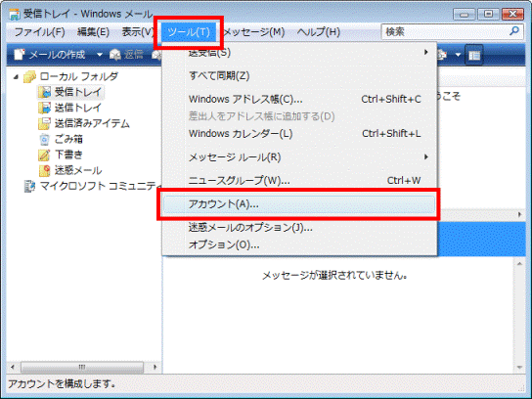Open the ファイル(F) menu
Image resolution: width=532 pixels, height=399 pixels.
[x=40, y=32]
